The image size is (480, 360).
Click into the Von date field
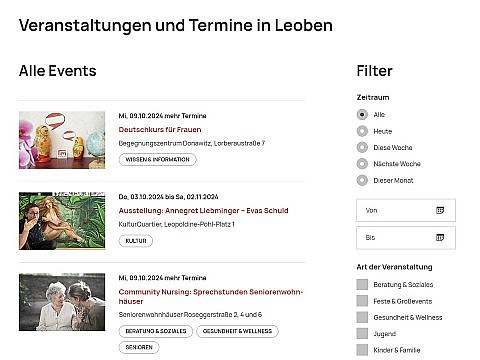pyautogui.click(x=406, y=210)
